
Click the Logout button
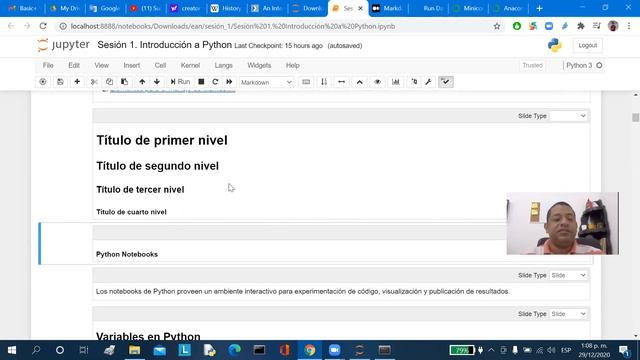pyautogui.click(x=587, y=45)
